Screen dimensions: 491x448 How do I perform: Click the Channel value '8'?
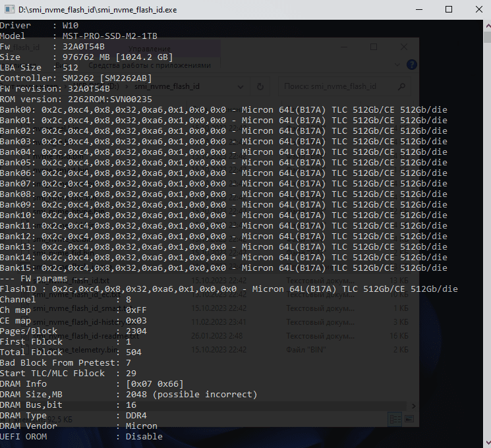click(129, 300)
